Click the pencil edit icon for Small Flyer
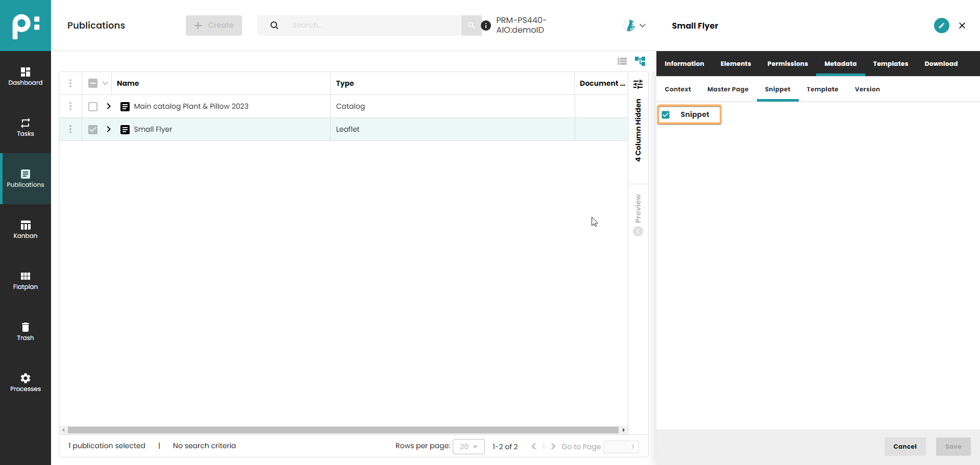 click(x=941, y=26)
